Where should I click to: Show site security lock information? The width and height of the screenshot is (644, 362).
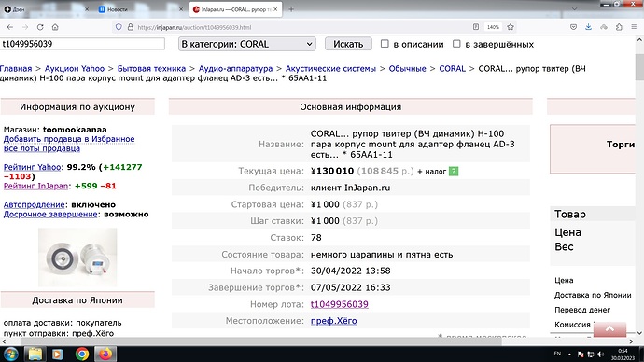pyautogui.click(x=130, y=27)
